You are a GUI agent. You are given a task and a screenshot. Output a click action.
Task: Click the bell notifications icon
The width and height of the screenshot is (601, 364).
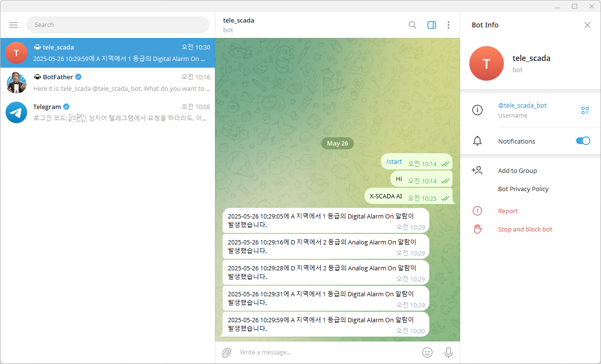(x=477, y=141)
